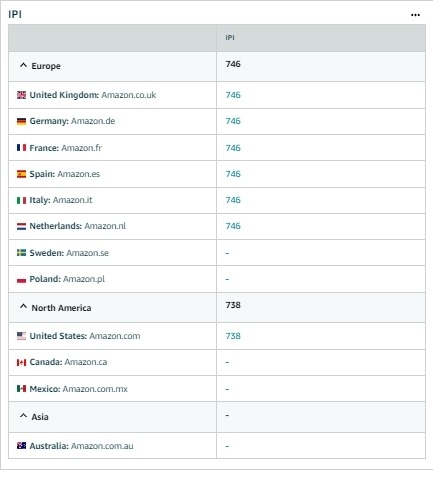Image resolution: width=433 pixels, height=478 pixels.
Task: Open the Germany 746 IPI score link
Action: 233,121
